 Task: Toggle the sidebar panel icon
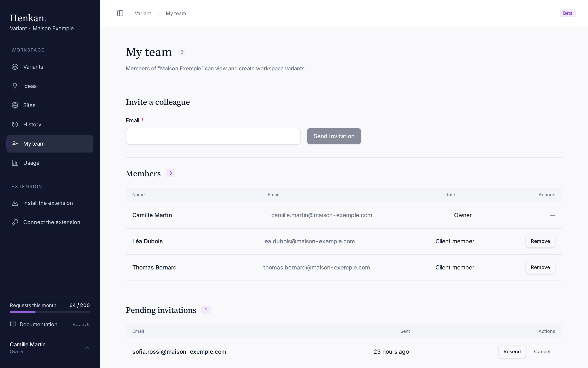[x=120, y=13]
